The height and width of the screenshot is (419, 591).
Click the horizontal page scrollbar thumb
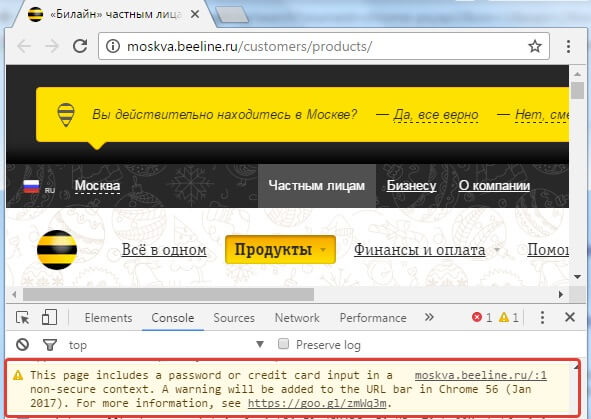(168, 294)
